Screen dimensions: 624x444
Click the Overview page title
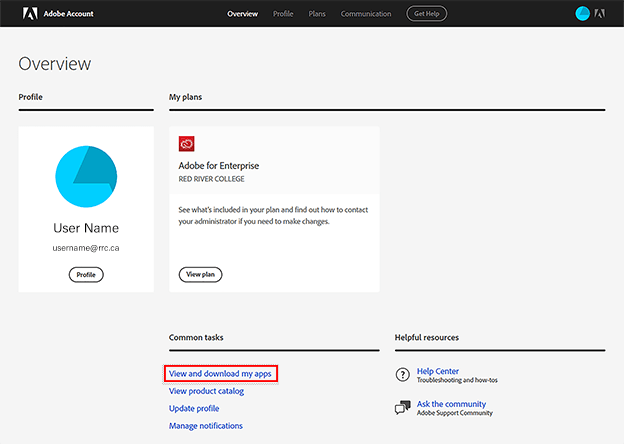[55, 64]
